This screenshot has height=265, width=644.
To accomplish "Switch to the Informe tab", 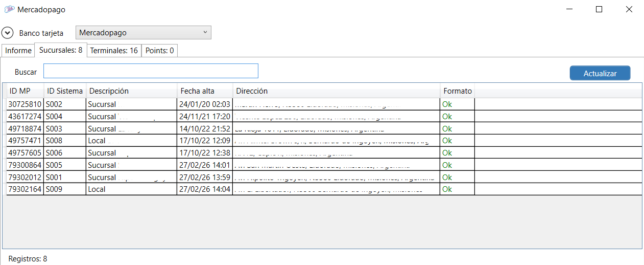I will pyautogui.click(x=18, y=51).
